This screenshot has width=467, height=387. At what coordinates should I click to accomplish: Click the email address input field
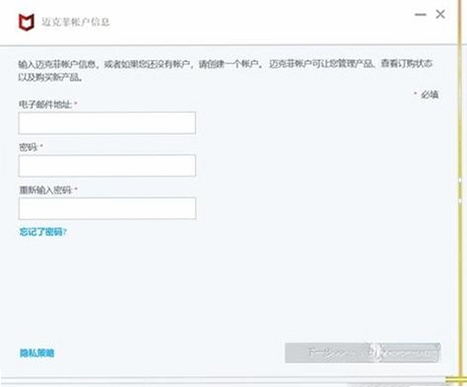107,123
